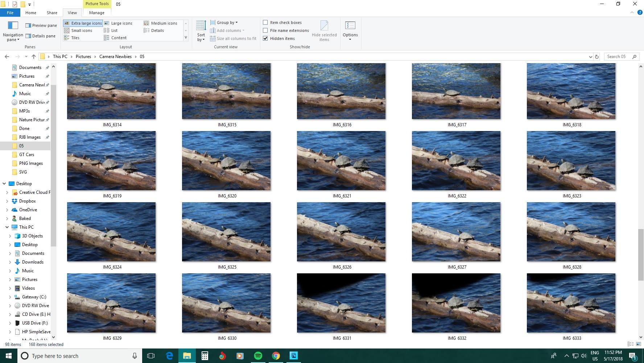Click the Navigation pane icon

click(13, 26)
